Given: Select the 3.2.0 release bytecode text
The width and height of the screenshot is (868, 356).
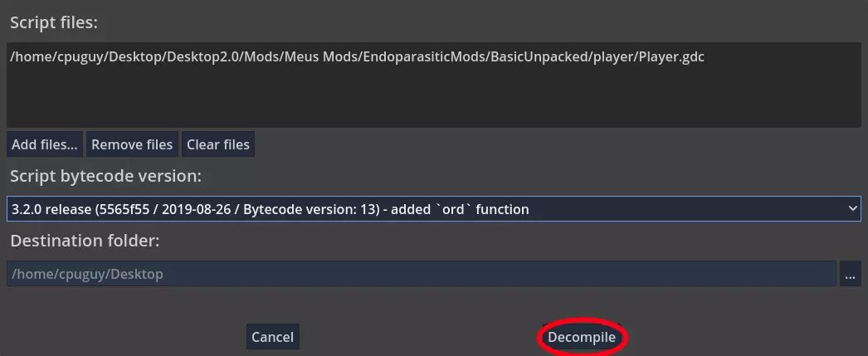Looking at the screenshot, I should 270,209.
